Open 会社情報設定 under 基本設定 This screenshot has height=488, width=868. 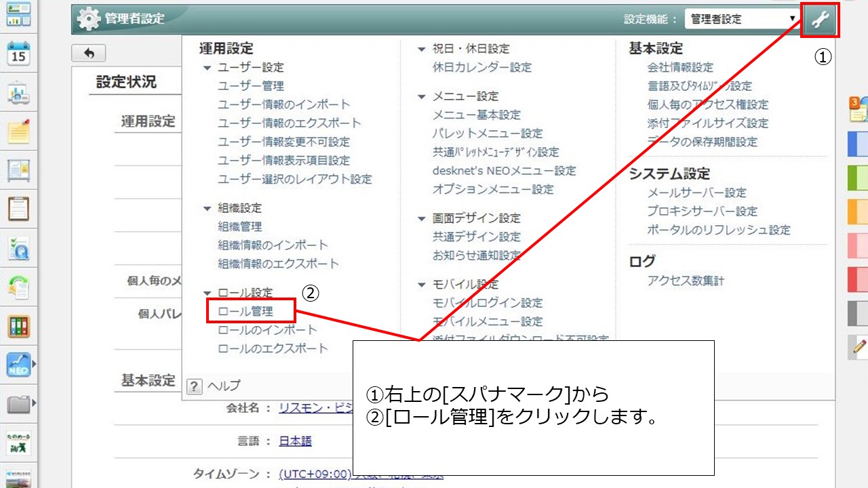[x=681, y=67]
